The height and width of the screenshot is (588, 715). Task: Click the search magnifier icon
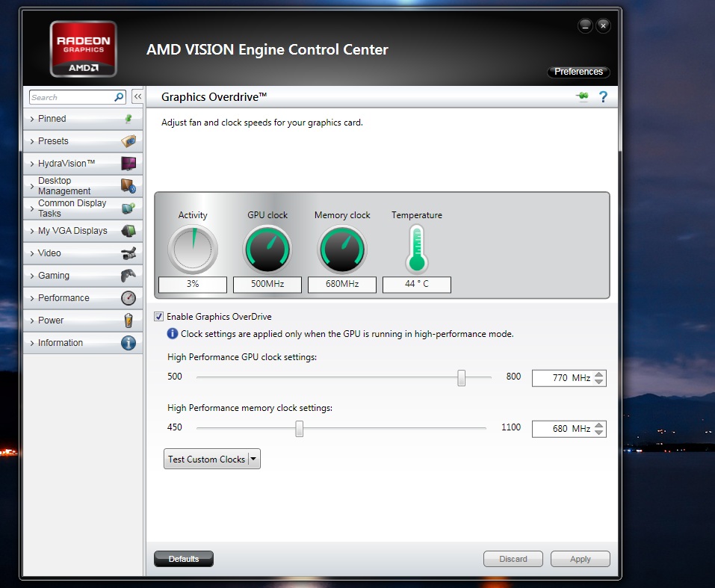119,97
